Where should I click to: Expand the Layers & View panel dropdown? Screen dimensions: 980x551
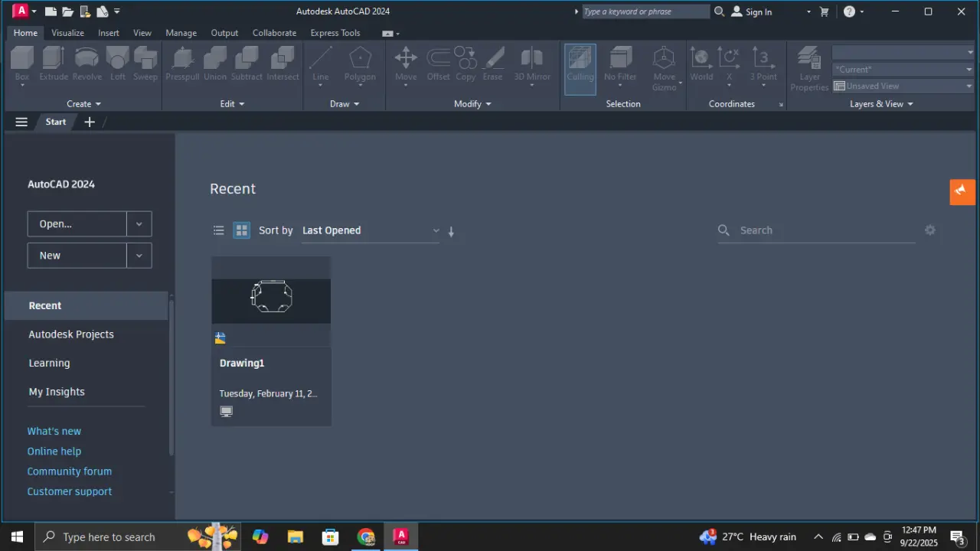click(x=881, y=104)
